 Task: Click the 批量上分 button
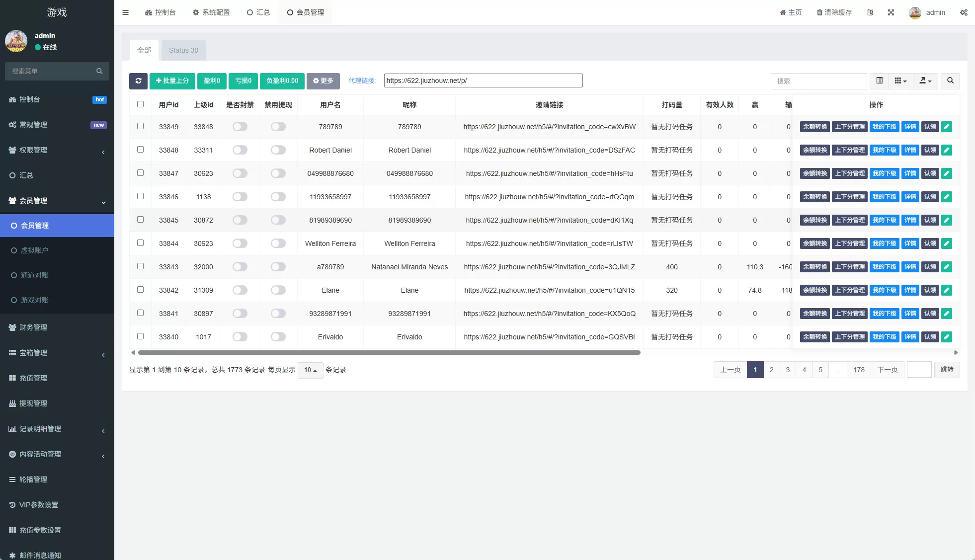(x=172, y=81)
